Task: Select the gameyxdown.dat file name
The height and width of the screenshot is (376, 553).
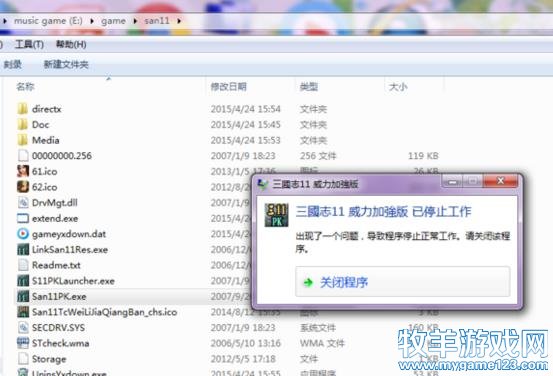Action: (x=69, y=234)
